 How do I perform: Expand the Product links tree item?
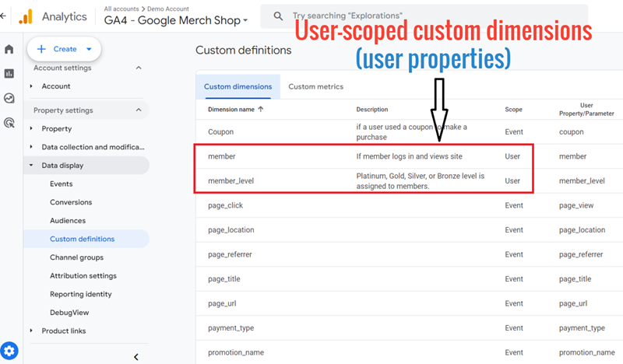coord(31,331)
